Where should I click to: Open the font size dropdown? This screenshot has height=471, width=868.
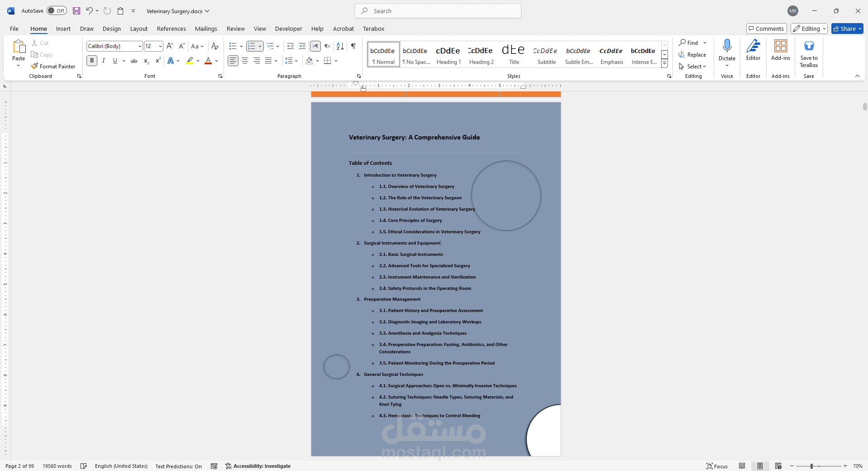point(160,46)
